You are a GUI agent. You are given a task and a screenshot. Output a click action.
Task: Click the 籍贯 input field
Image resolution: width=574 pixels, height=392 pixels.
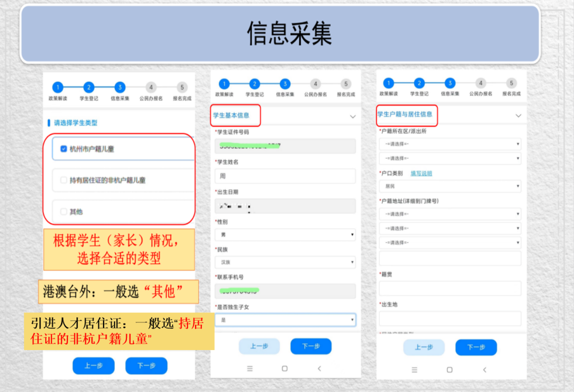tap(450, 288)
